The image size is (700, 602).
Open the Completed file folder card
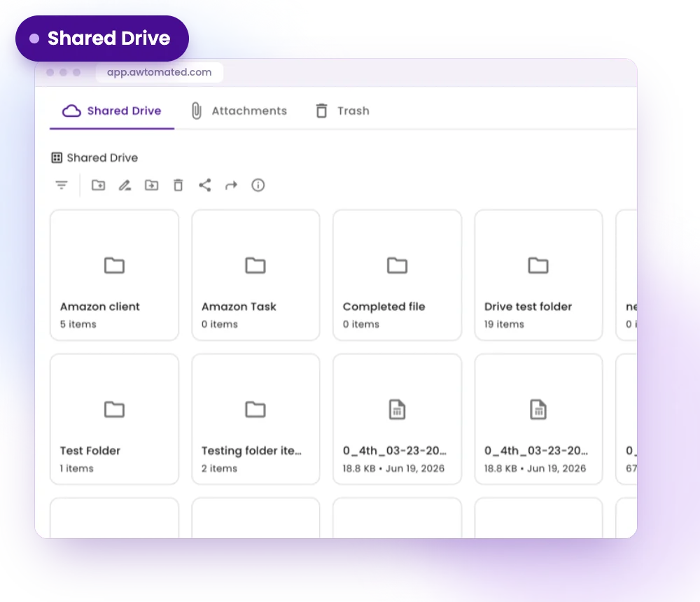pyautogui.click(x=398, y=275)
